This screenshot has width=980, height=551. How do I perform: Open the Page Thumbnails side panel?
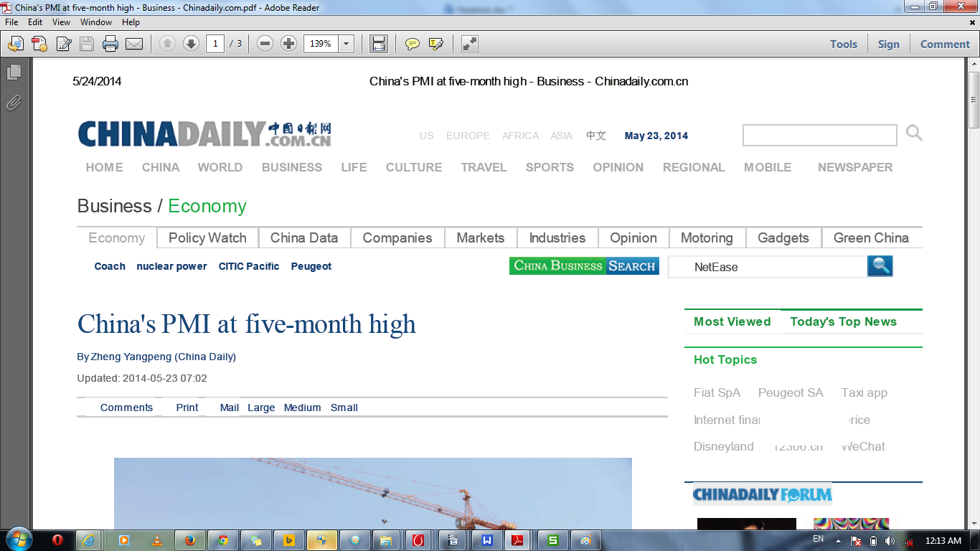click(x=14, y=72)
